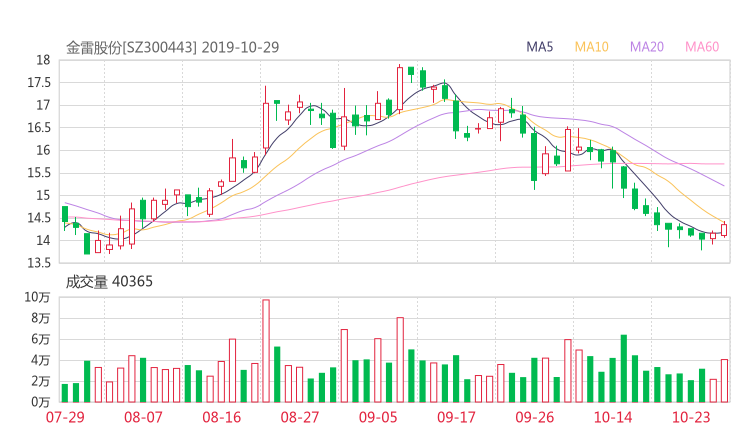Viewport: 740px width, 440px height.
Task: Click the MA10 legend label
Action: point(591,47)
